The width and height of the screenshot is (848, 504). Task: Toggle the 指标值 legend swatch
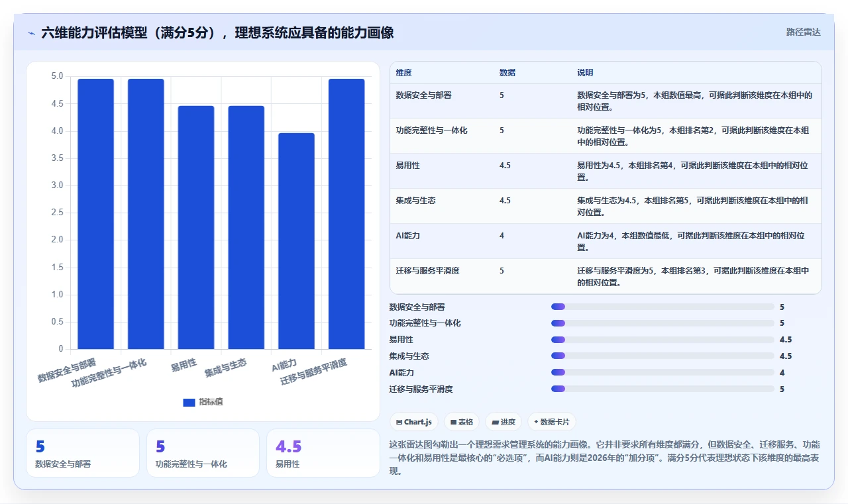tap(189, 402)
